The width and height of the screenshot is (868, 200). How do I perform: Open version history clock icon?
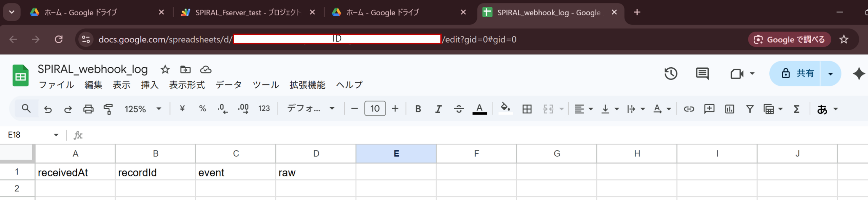tap(671, 74)
